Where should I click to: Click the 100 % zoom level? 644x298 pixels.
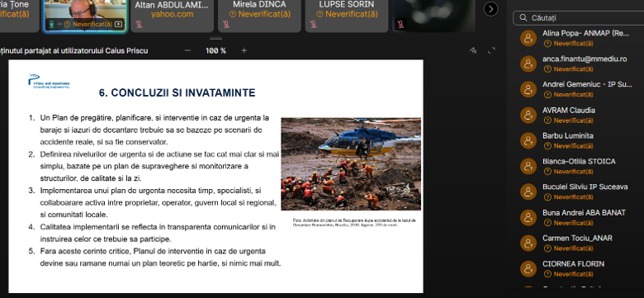pos(215,50)
